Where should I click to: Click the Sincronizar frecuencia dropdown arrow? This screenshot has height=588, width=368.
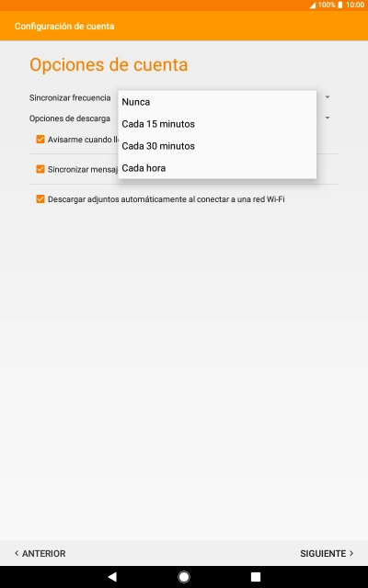point(328,97)
